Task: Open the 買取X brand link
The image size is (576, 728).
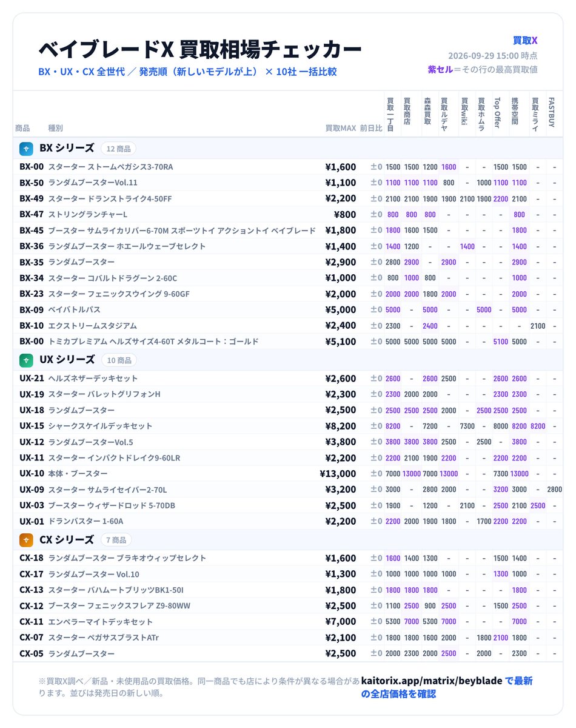Action: [x=525, y=41]
